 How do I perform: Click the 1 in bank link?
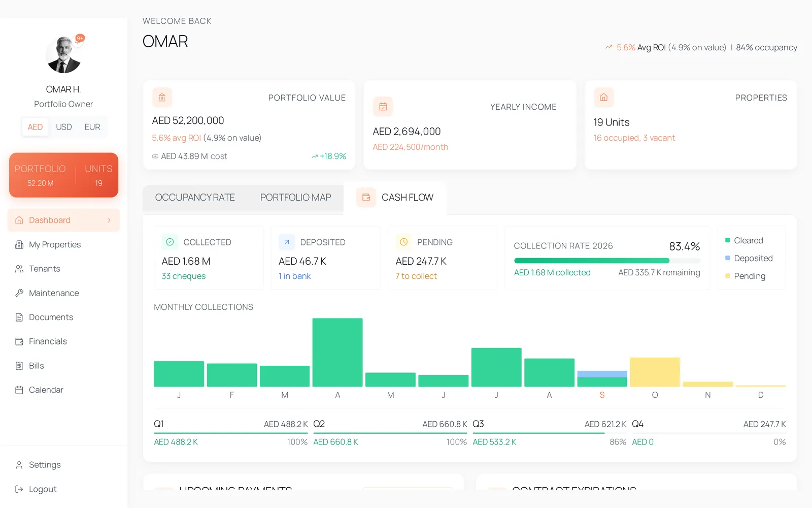pyautogui.click(x=294, y=276)
